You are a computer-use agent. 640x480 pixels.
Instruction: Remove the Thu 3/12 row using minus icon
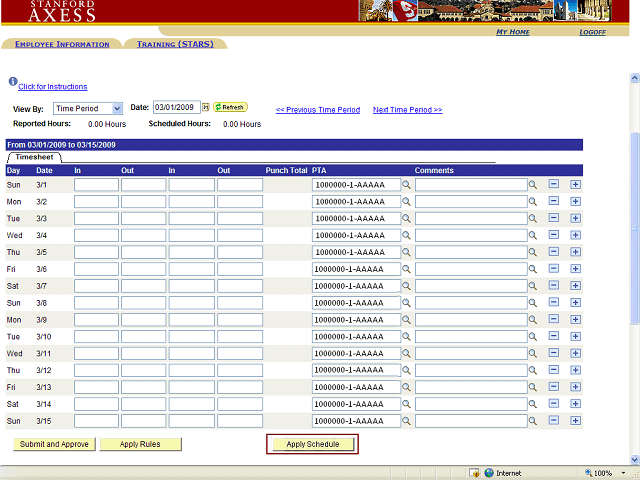pyautogui.click(x=554, y=370)
